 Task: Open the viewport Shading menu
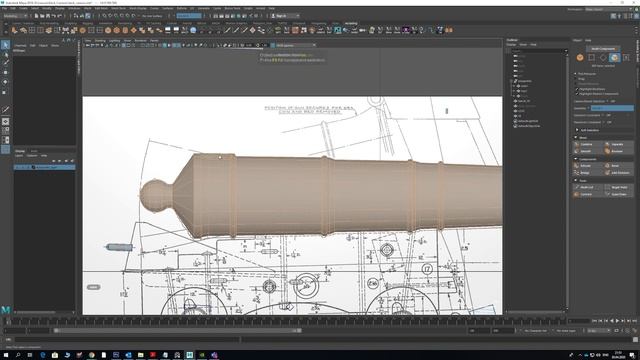(x=100, y=40)
